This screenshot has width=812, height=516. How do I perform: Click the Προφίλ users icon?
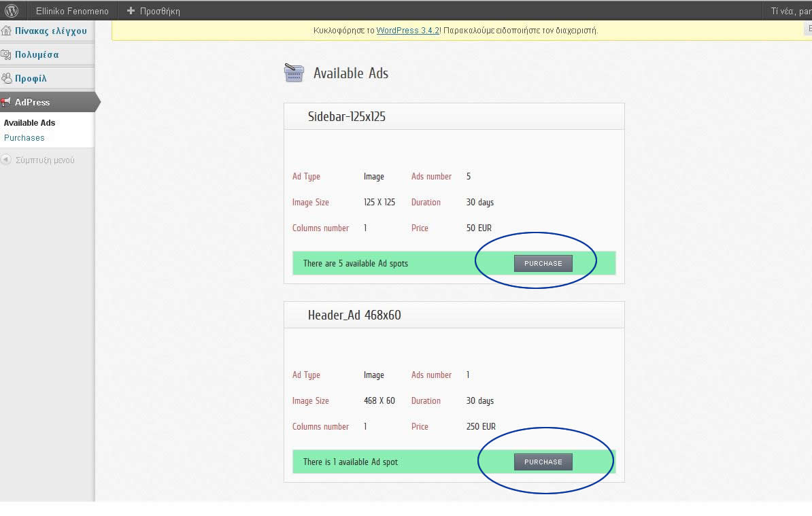point(7,78)
